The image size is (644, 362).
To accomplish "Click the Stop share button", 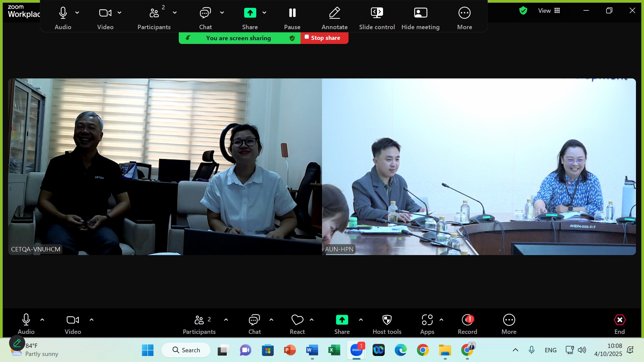I will pos(324,38).
